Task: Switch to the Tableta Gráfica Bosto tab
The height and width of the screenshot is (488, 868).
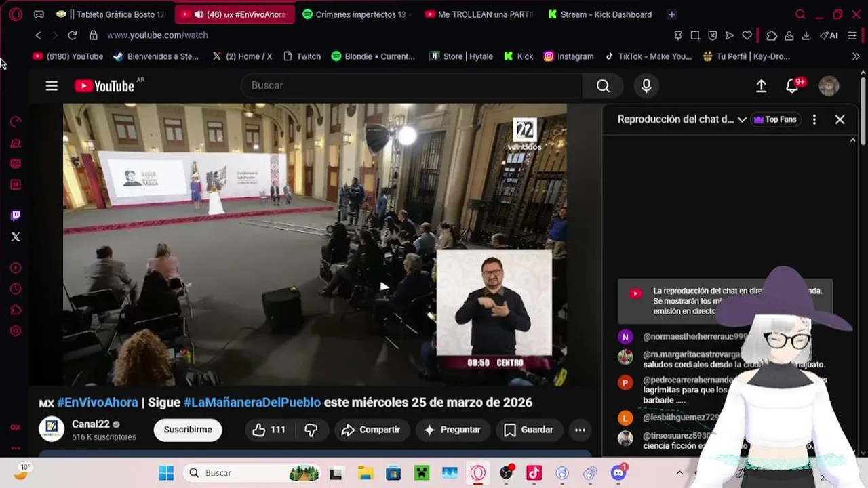Action: 111,14
